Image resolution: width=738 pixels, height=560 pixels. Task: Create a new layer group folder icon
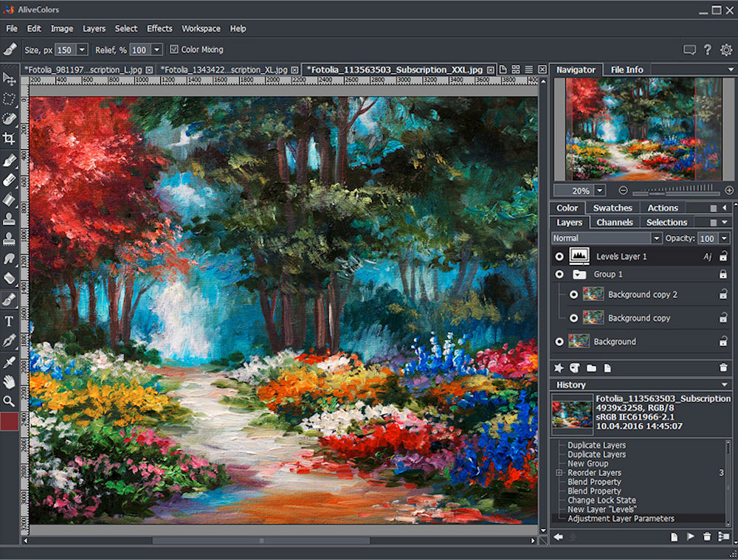pyautogui.click(x=591, y=367)
